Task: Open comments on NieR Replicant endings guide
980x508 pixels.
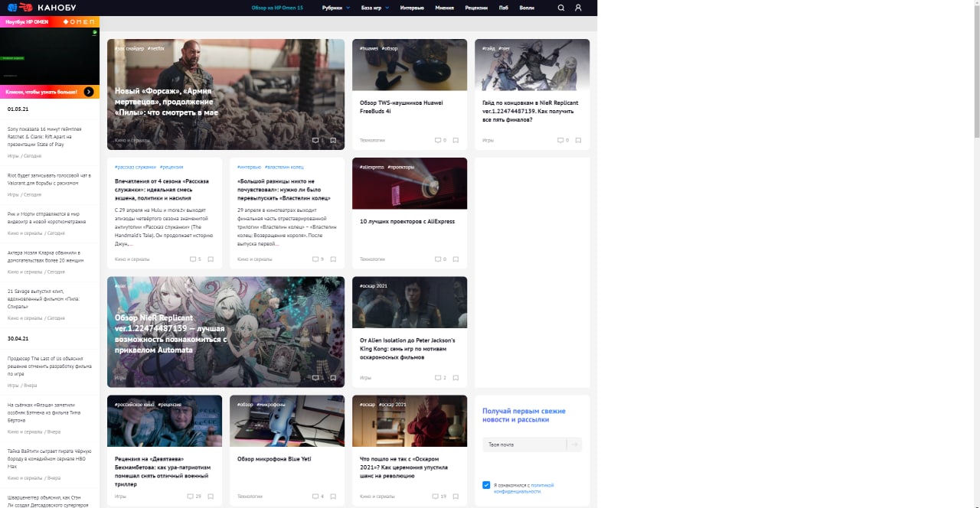Action: pyautogui.click(x=563, y=140)
